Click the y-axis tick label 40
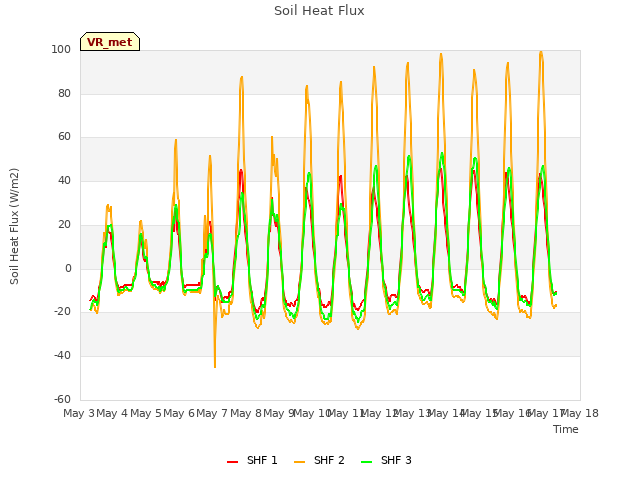The height and width of the screenshot is (480, 640). point(64,180)
